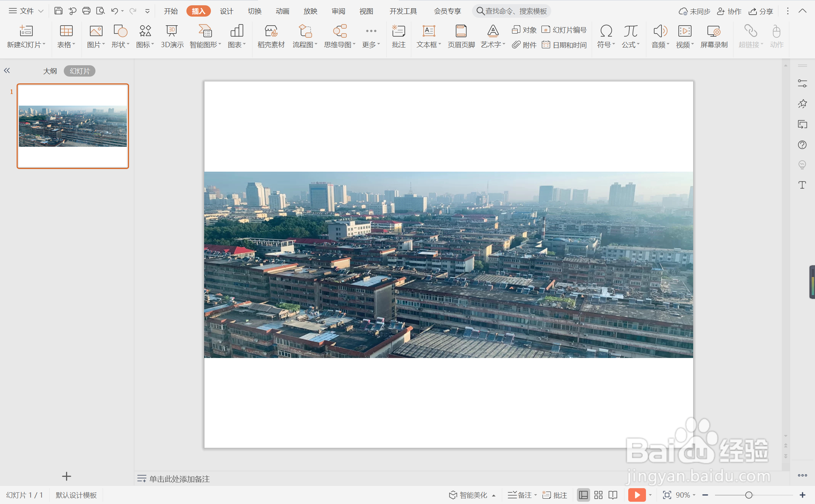Click 协作 collaborate button
This screenshot has width=815, height=504.
coord(729,11)
